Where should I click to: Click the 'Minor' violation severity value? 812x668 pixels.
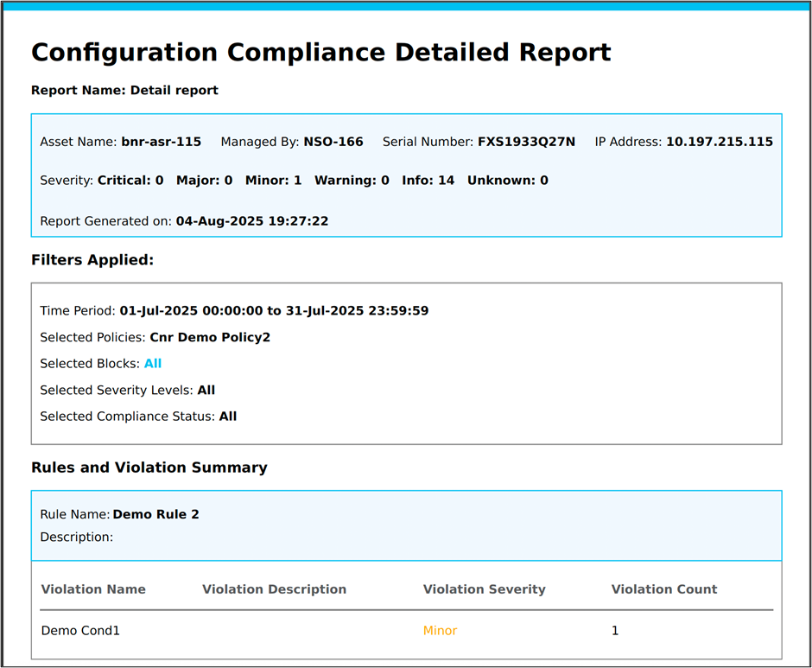tap(440, 631)
